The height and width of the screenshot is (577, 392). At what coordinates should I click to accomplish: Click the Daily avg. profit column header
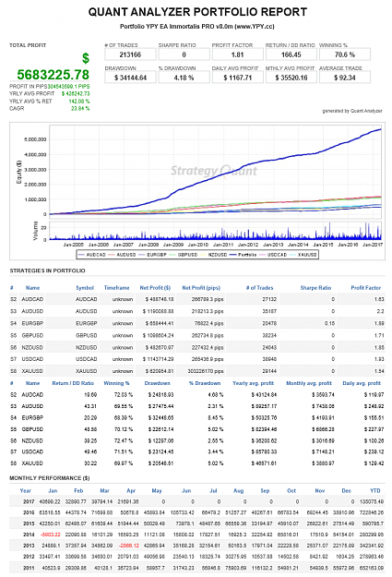(x=362, y=383)
